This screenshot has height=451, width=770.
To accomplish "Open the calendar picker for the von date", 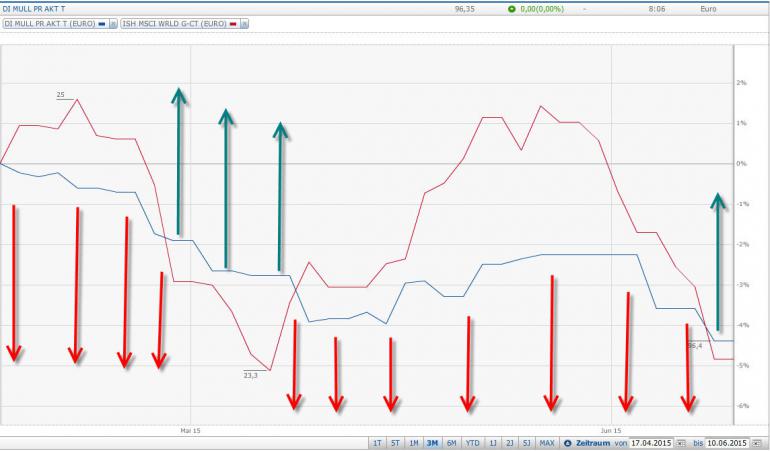I will pyautogui.click(x=681, y=443).
